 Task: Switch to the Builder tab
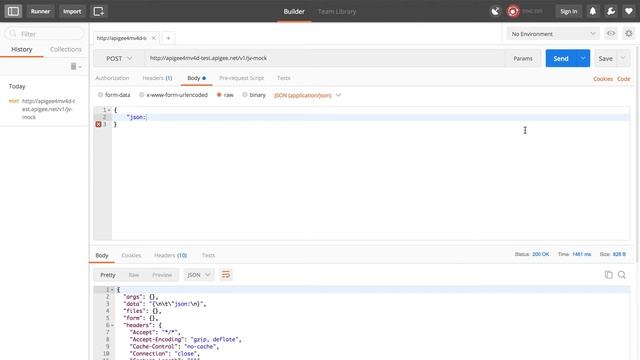click(294, 11)
